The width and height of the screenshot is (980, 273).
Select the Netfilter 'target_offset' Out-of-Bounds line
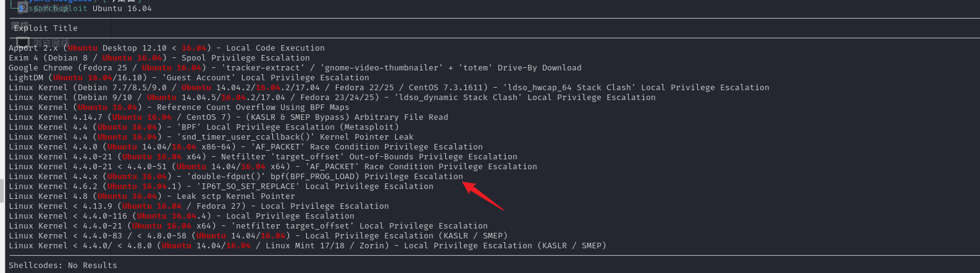[x=263, y=157]
